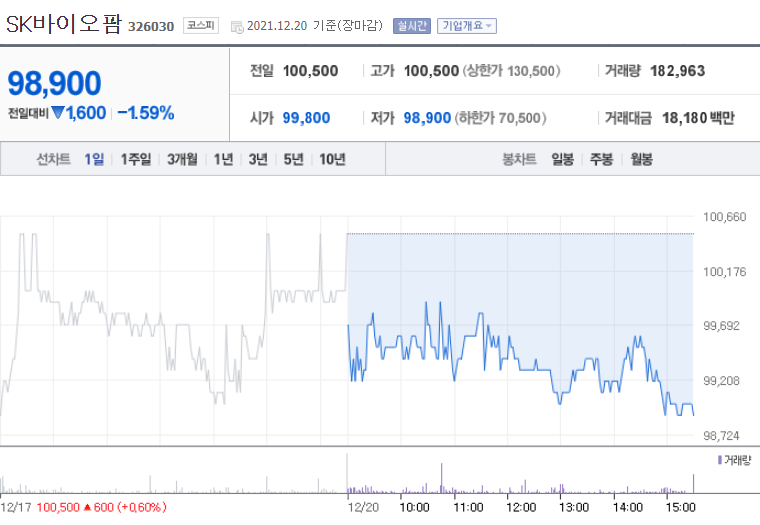
Task: Click the 선차트 label
Action: pos(53,159)
